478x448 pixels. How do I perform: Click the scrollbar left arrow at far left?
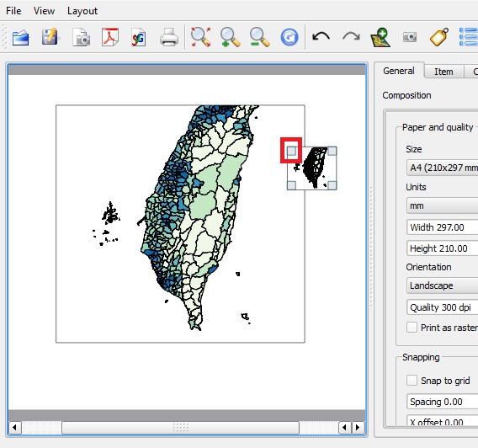pos(14,428)
